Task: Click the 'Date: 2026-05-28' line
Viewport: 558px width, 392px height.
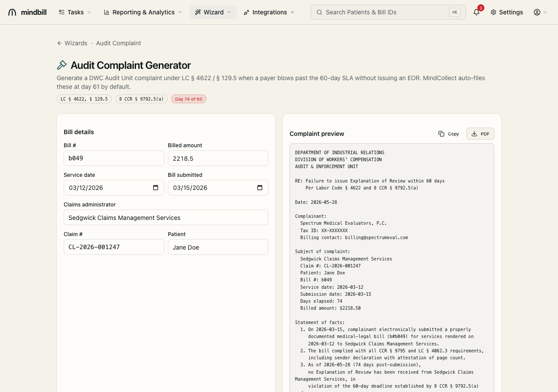Action: (316, 202)
